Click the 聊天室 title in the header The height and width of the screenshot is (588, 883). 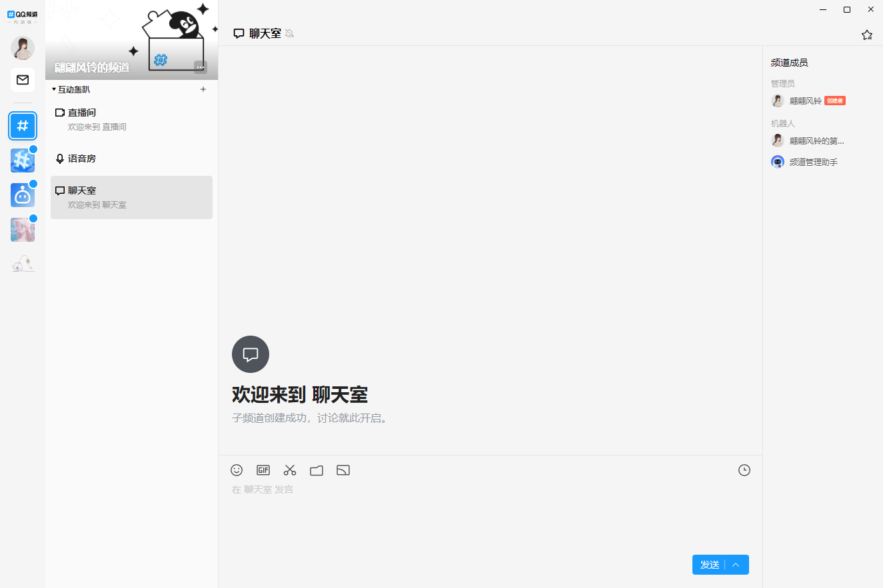[265, 33]
